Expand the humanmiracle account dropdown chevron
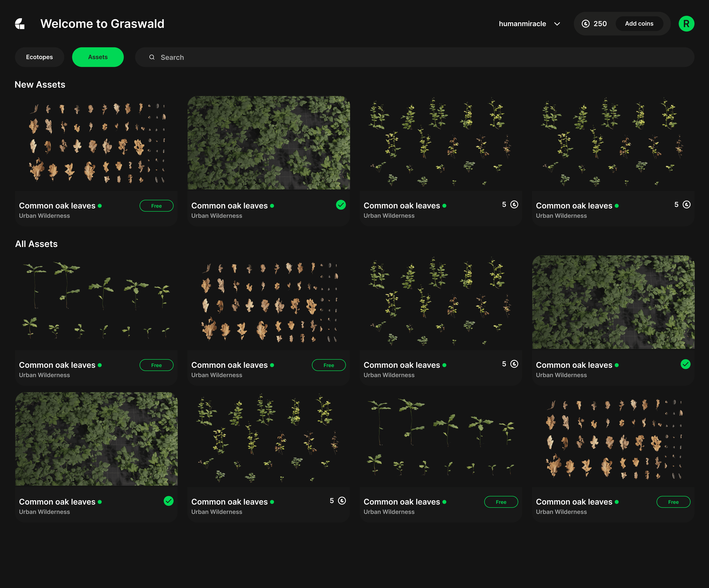The image size is (709, 588). (557, 24)
